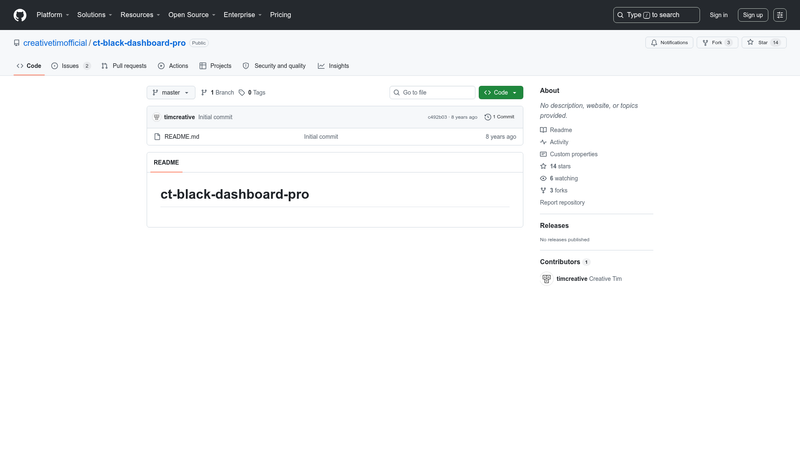Screen dimensions: 800x450
Task: Open the Initial commit message in the commit header
Action: click(x=215, y=117)
